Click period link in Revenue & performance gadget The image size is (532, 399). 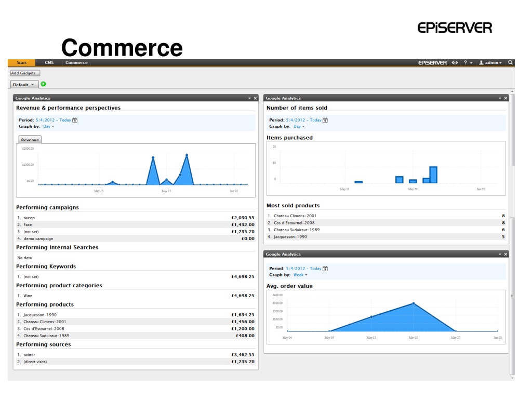[54, 120]
